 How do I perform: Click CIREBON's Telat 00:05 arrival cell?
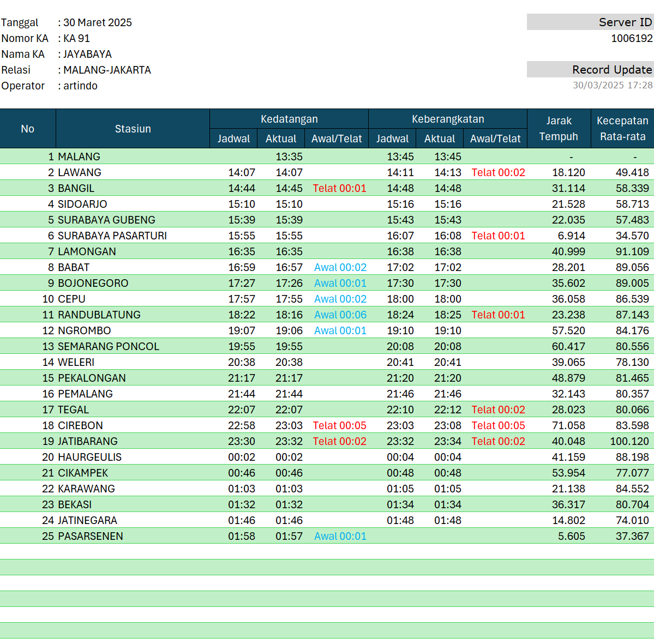(339, 425)
